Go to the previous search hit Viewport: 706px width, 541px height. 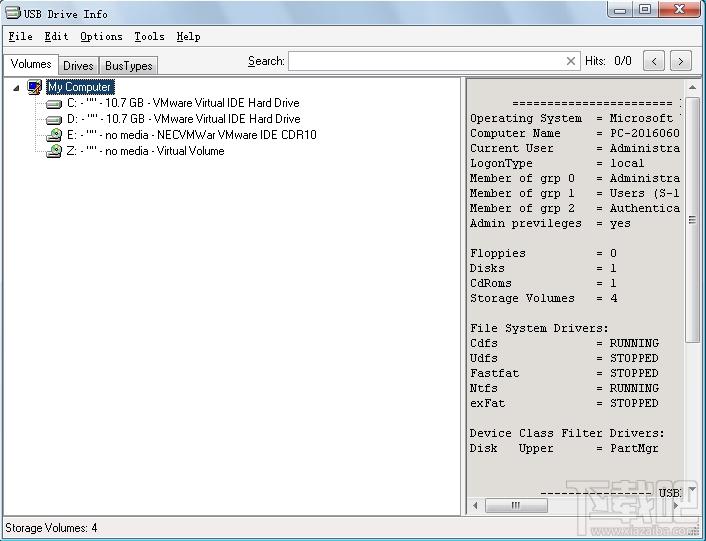(x=654, y=61)
